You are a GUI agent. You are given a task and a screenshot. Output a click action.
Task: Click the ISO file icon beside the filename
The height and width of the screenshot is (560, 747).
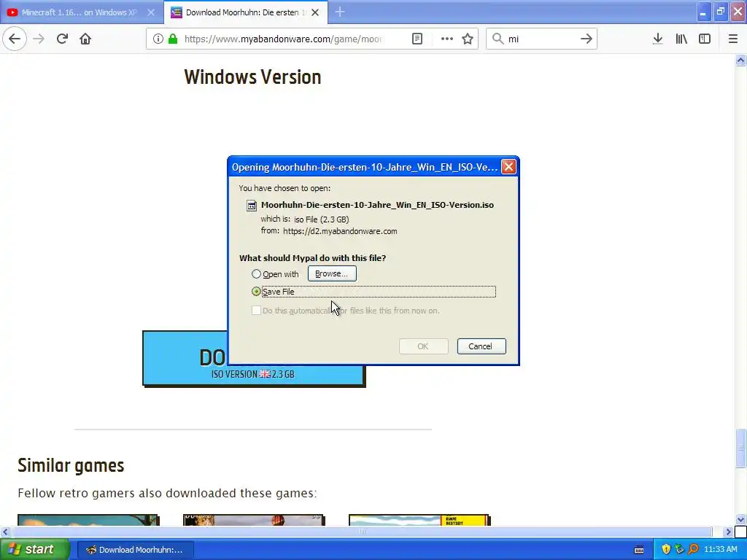click(252, 205)
